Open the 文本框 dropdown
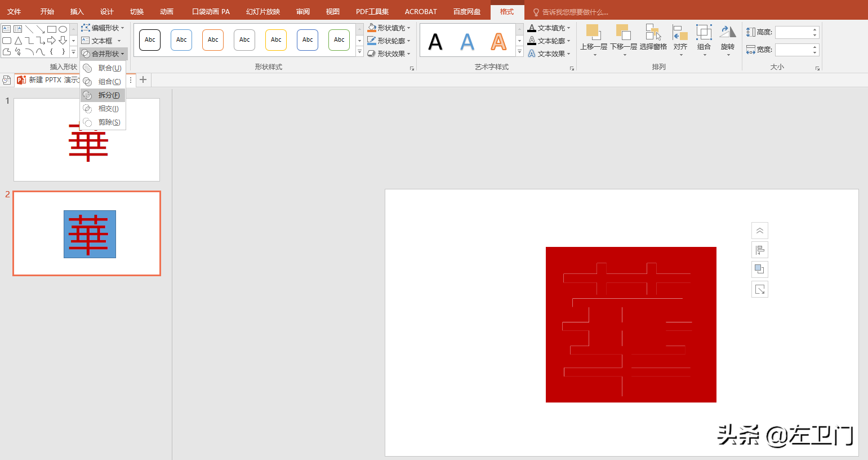 101,41
